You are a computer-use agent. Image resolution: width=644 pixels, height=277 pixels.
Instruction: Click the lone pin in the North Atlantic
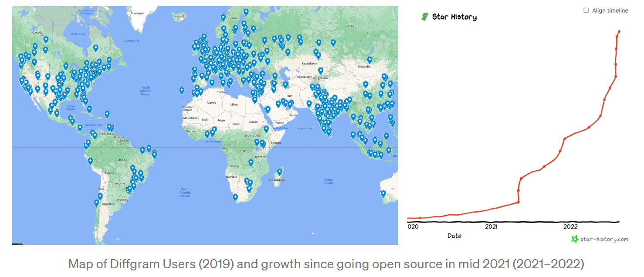[181, 90]
